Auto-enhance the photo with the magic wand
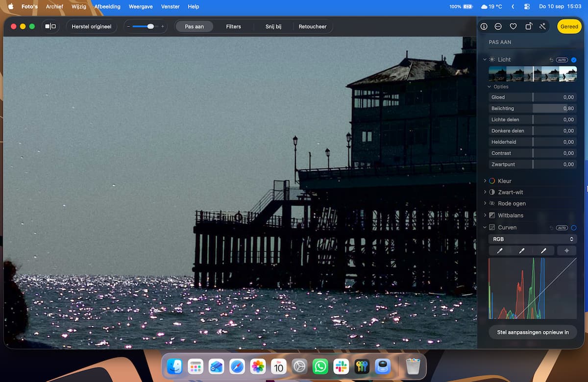This screenshot has width=588, height=382. click(x=542, y=26)
